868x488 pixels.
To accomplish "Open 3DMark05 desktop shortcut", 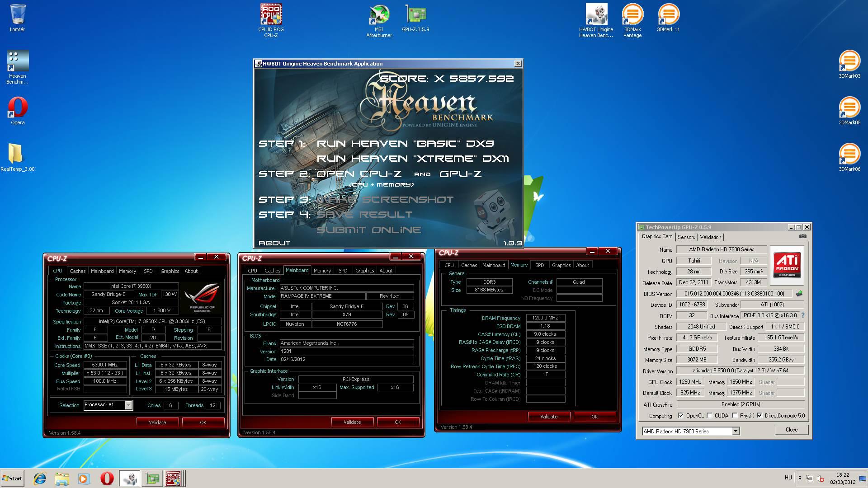I will pos(849,111).
